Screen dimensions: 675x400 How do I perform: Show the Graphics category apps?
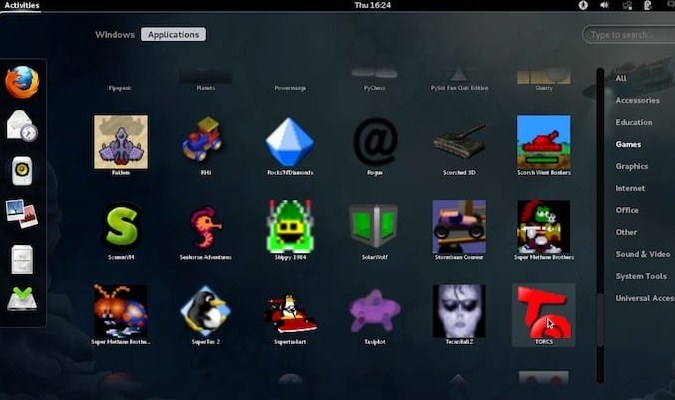point(632,166)
